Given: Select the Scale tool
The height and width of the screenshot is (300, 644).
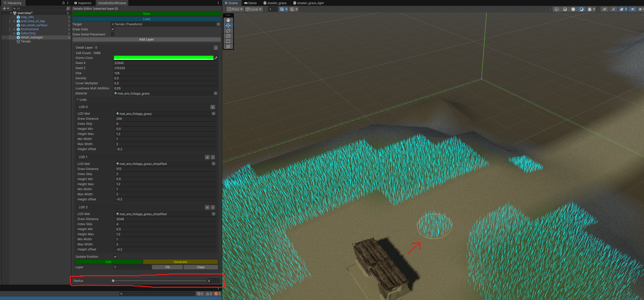Looking at the screenshot, I should point(228,36).
